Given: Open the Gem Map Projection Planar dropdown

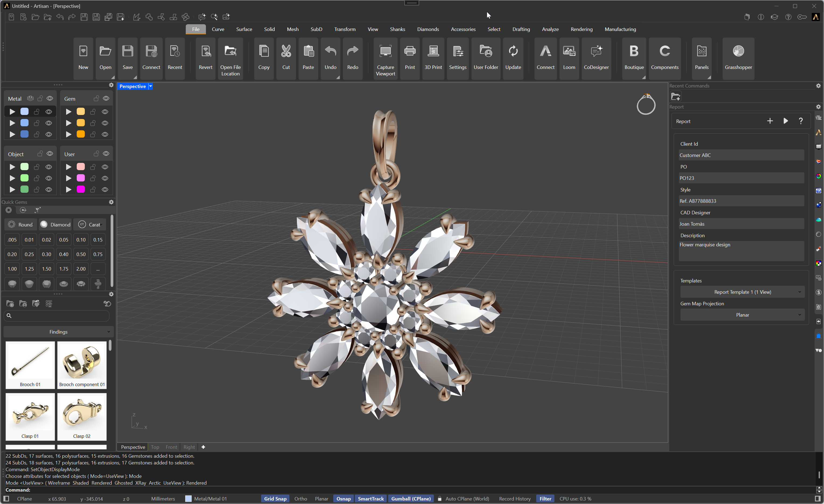Looking at the screenshot, I should (742, 315).
